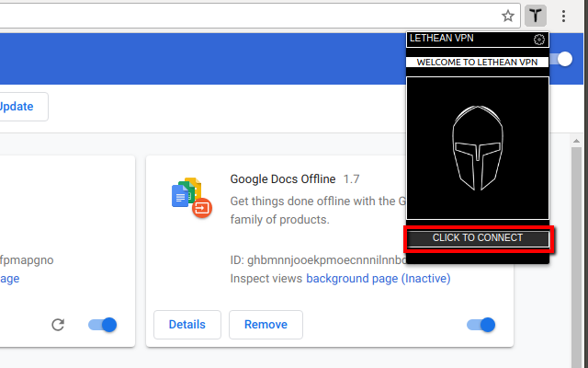Click the version number 1.7
The image size is (588, 368).
tap(351, 179)
